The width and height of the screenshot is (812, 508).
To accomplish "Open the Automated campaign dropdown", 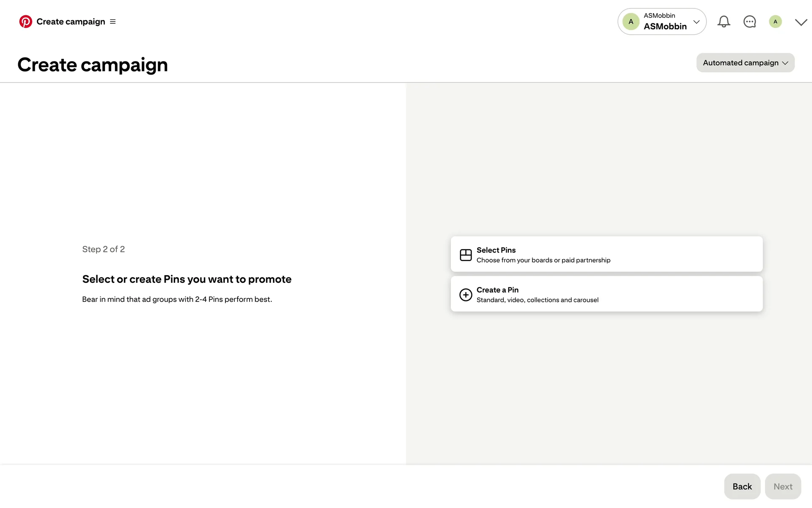I will click(745, 63).
